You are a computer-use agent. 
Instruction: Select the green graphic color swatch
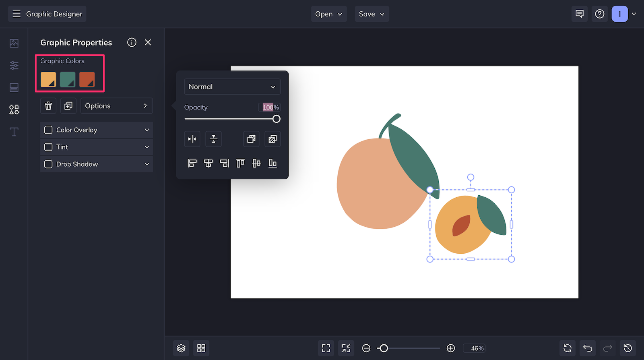click(x=68, y=79)
